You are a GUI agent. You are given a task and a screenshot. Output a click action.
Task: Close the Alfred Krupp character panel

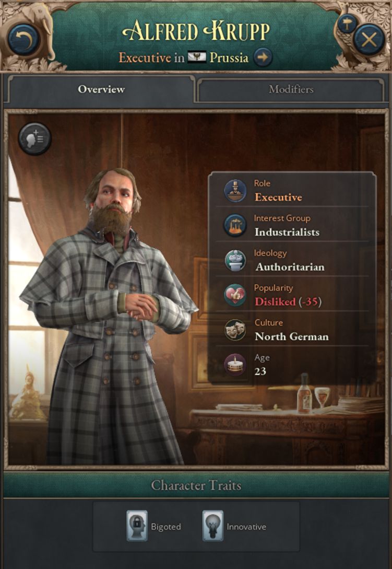pos(369,39)
